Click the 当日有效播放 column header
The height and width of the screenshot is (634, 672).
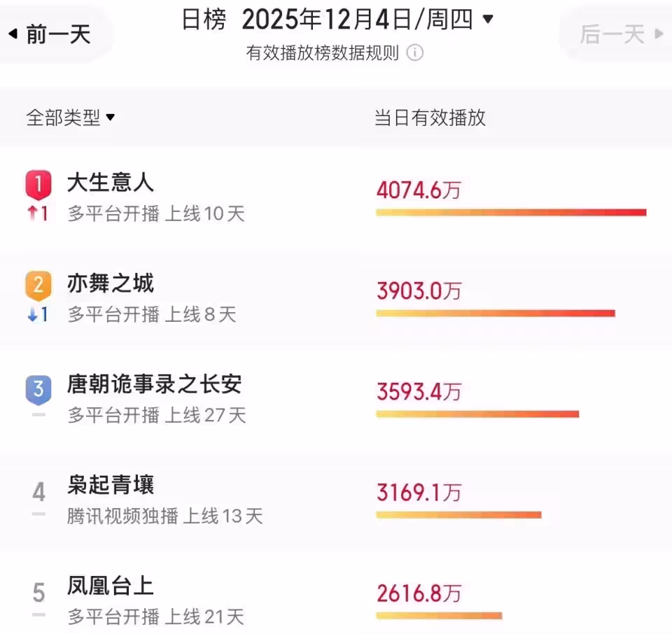(x=430, y=118)
